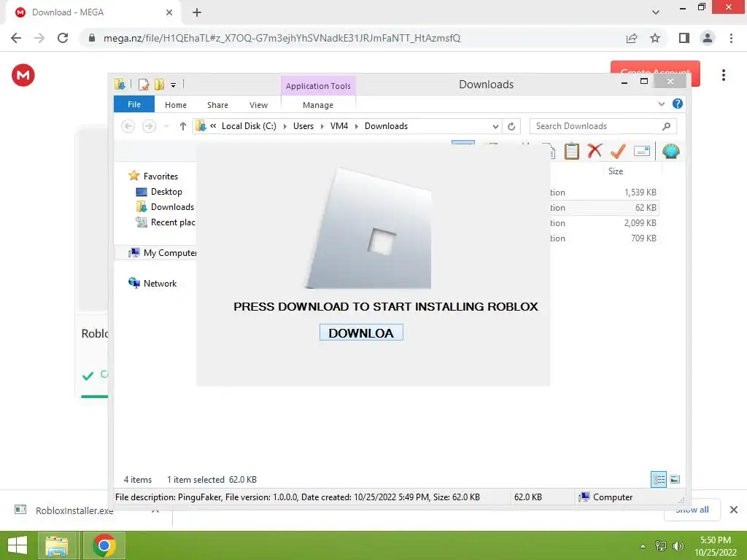Open the File tab in Explorer ribbon
Screen dimensions: 747x560
[134, 104]
